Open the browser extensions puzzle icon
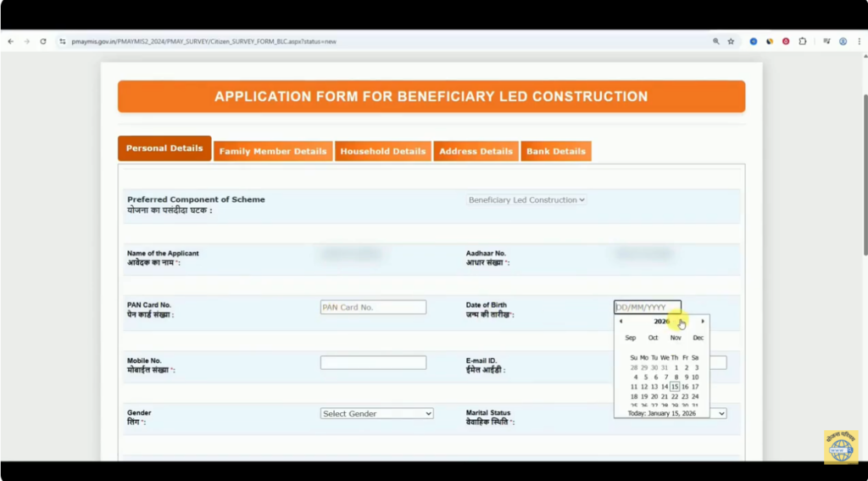The height and width of the screenshot is (481, 868). 802,42
